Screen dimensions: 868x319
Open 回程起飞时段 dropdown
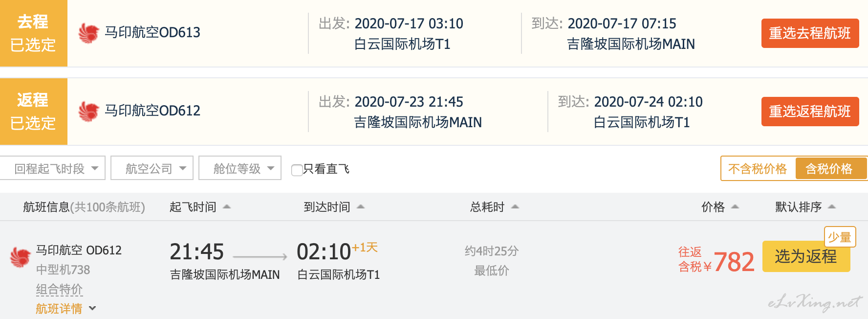coord(52,168)
